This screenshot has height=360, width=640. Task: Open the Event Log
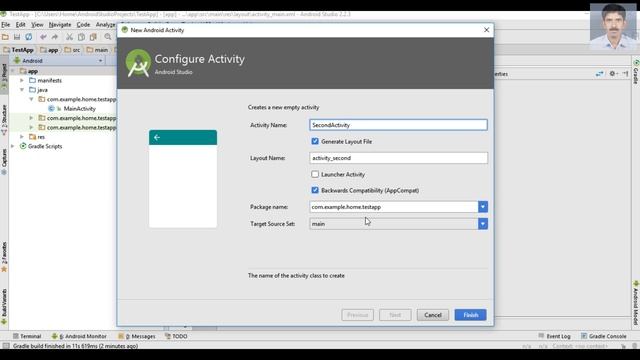click(554, 336)
